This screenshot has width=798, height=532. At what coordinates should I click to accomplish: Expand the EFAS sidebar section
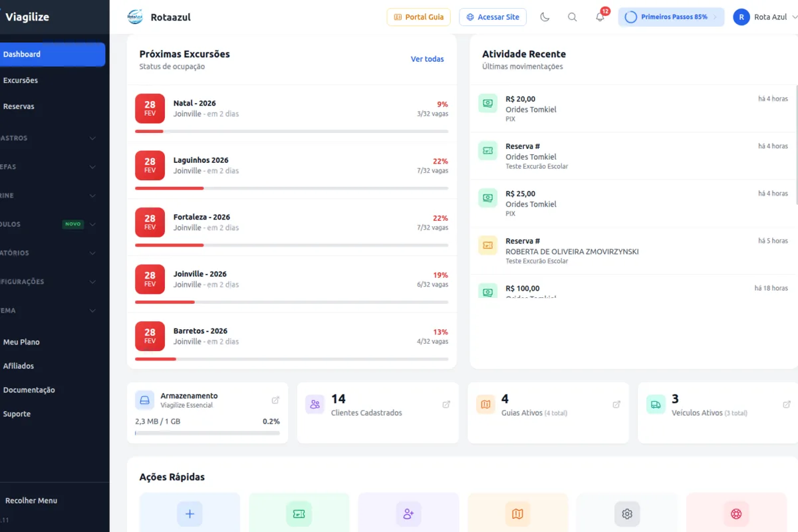click(x=48, y=167)
